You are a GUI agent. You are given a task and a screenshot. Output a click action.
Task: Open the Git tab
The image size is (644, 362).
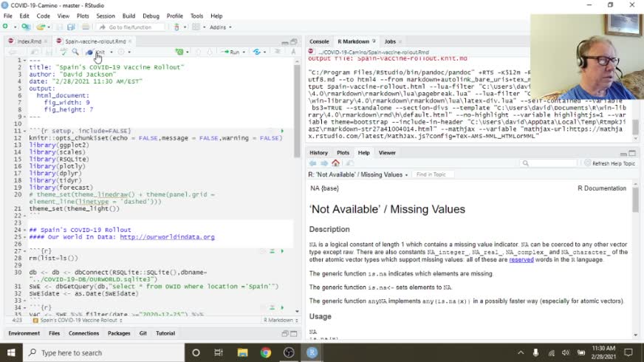143,333
